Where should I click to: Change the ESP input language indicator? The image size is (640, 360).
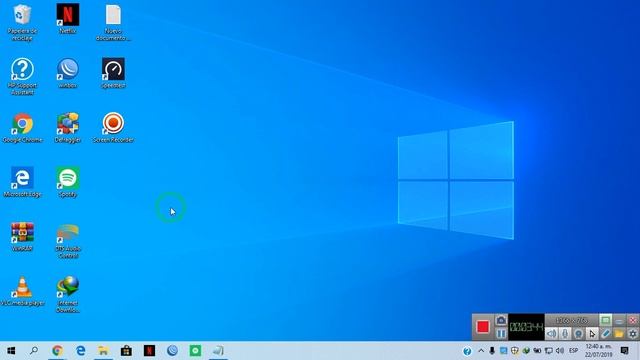pyautogui.click(x=573, y=351)
